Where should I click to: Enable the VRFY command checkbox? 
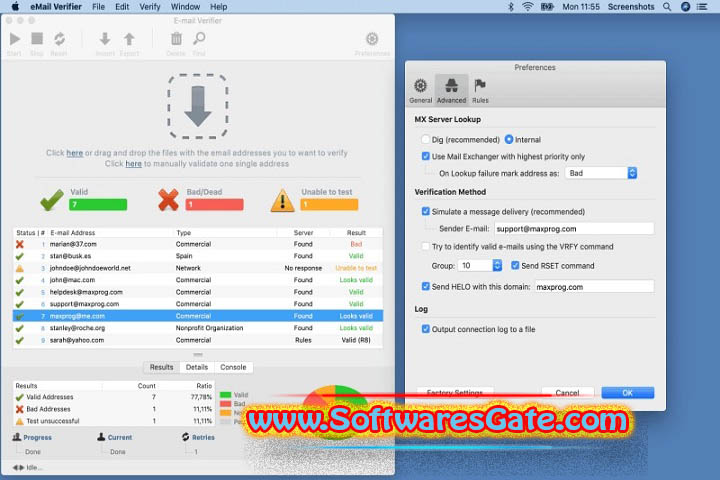(426, 247)
